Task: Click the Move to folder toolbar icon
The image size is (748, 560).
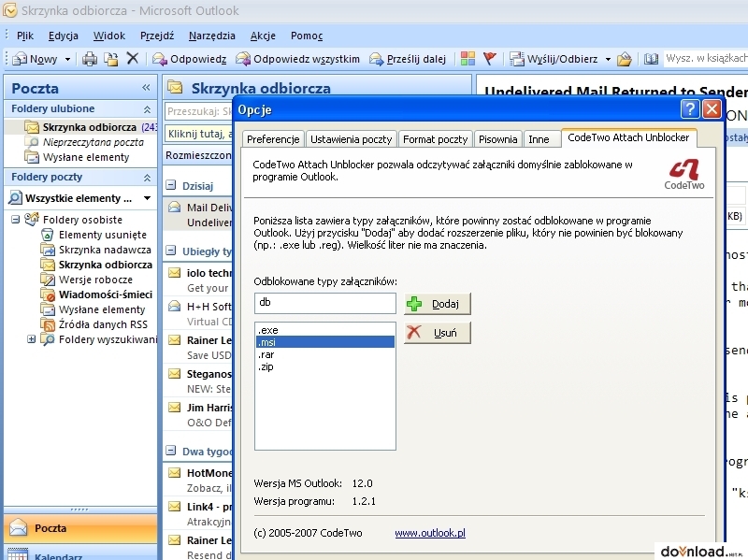Action: (x=111, y=59)
